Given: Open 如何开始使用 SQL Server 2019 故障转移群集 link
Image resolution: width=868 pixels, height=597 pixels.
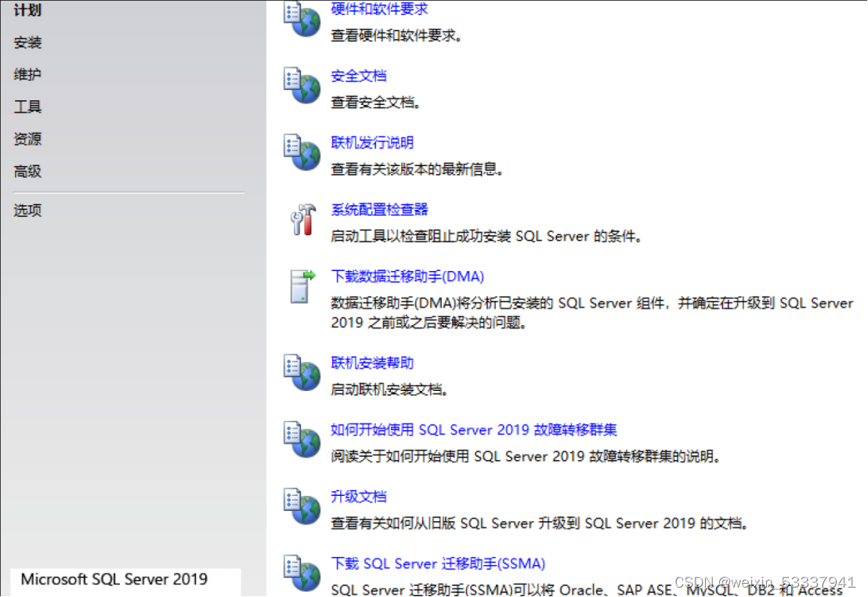Looking at the screenshot, I should [474, 430].
